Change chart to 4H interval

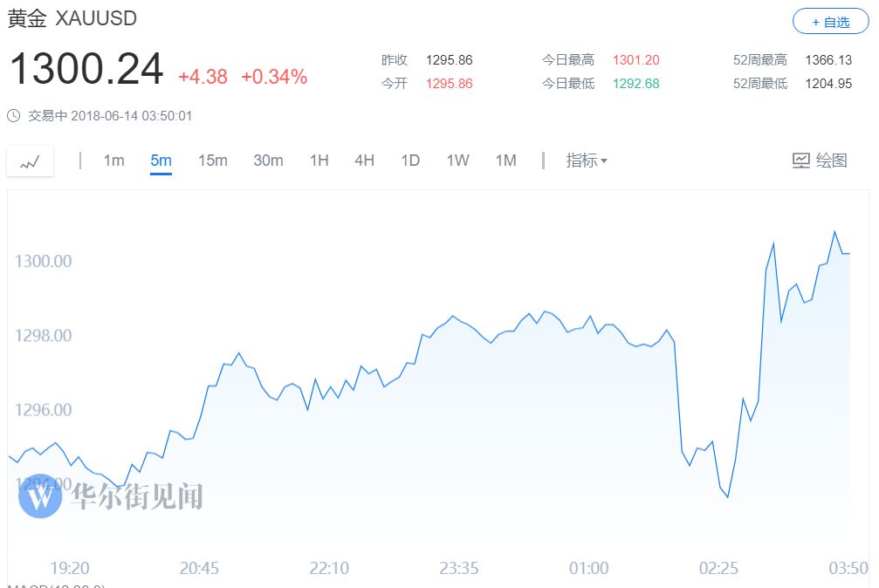(364, 161)
